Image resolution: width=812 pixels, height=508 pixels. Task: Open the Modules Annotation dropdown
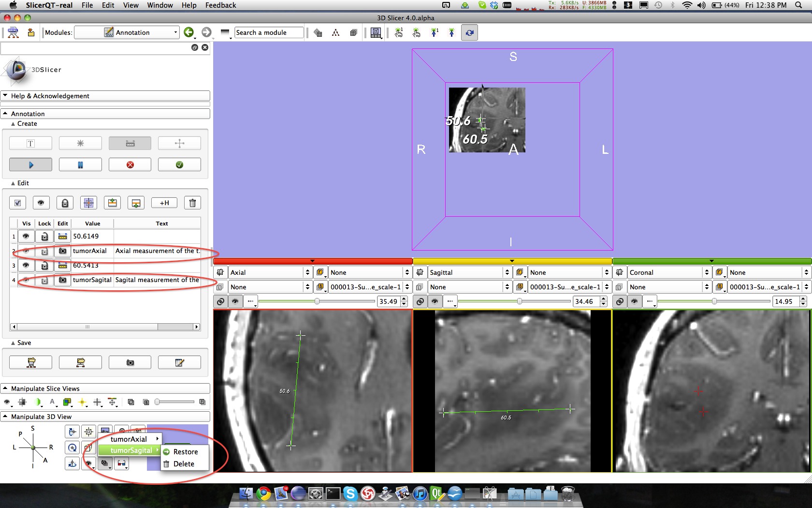point(127,32)
